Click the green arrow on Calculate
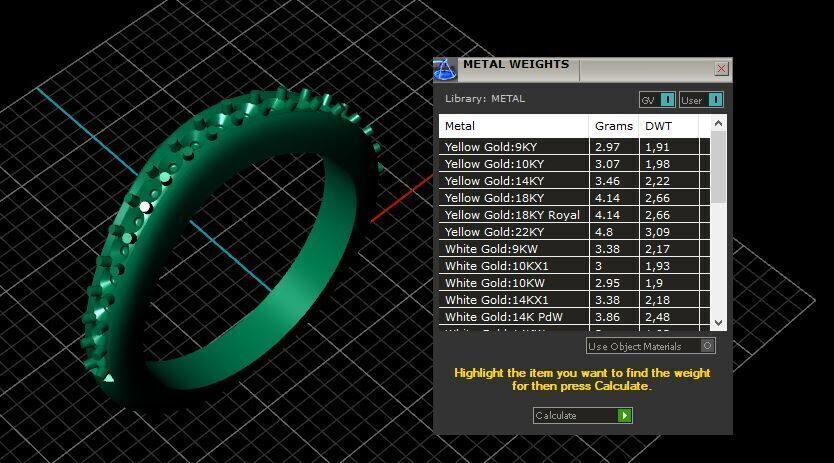 (624, 416)
